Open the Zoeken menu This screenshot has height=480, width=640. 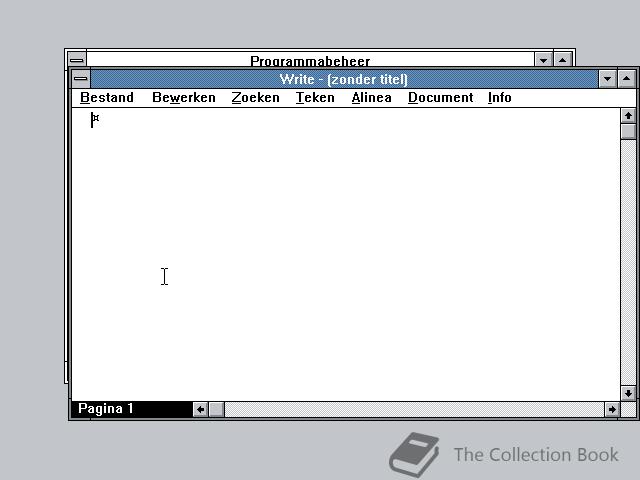coord(256,98)
